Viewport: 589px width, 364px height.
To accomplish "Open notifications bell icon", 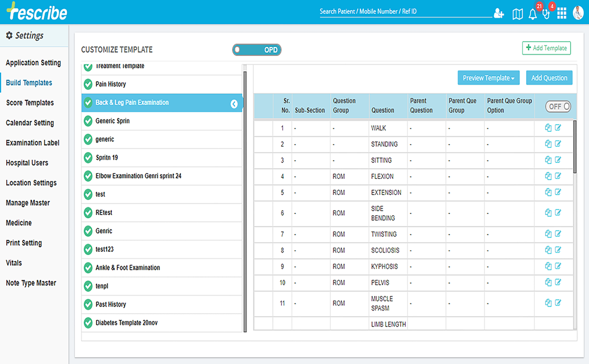I will [533, 14].
